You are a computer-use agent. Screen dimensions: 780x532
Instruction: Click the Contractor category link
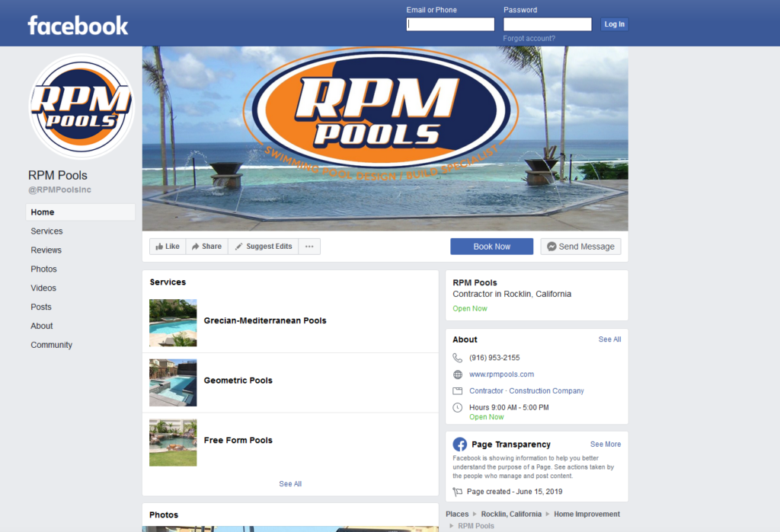pyautogui.click(x=486, y=390)
